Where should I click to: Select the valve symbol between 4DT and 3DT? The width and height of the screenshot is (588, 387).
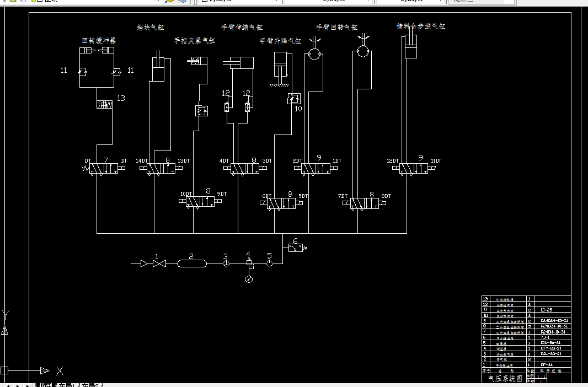tap(245, 169)
